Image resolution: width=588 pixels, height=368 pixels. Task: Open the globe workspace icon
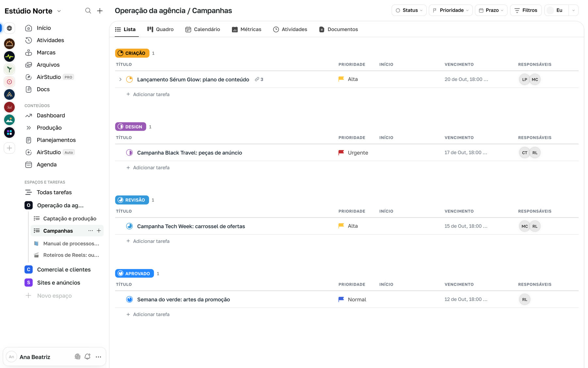click(x=9, y=28)
